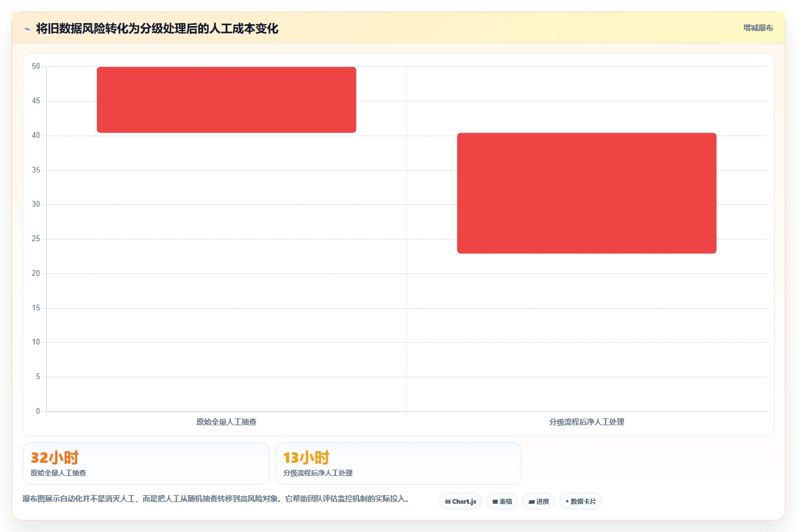Click the chart title 将旧数据风险转化为分级处理后的人工成本变化
Viewport: 797px width, 532px height.
click(157, 28)
